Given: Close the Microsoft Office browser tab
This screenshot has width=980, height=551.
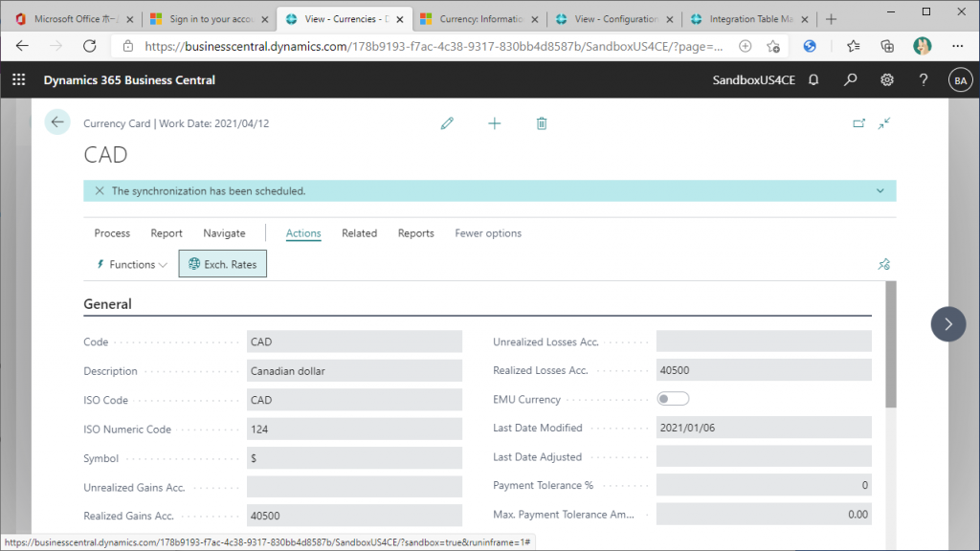Looking at the screenshot, I should pos(130,19).
